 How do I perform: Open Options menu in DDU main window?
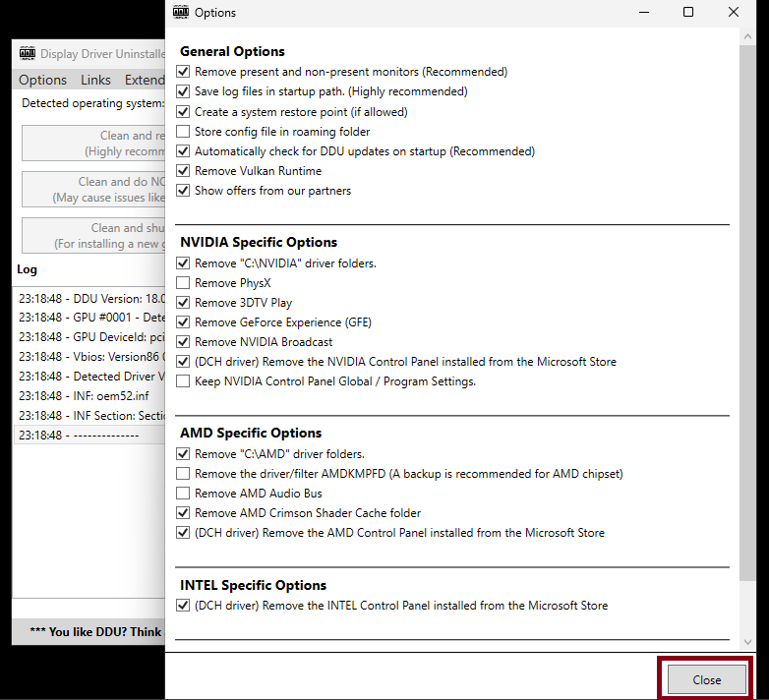coord(42,80)
